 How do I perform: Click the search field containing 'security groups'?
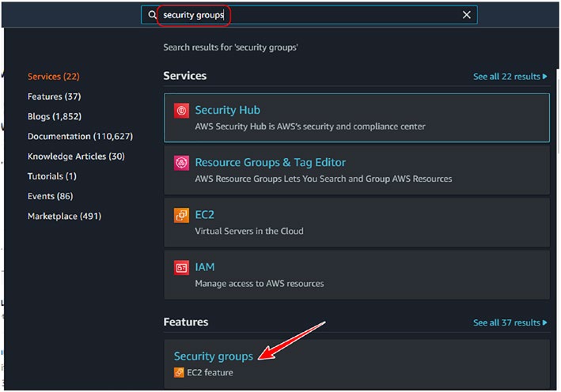tap(309, 15)
